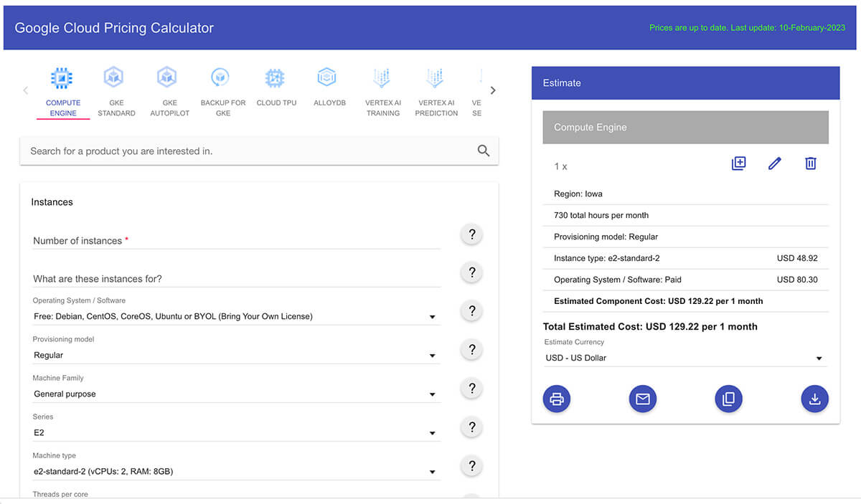The height and width of the screenshot is (504, 861).
Task: Click the 'Region: Iowa' row
Action: [x=686, y=194]
